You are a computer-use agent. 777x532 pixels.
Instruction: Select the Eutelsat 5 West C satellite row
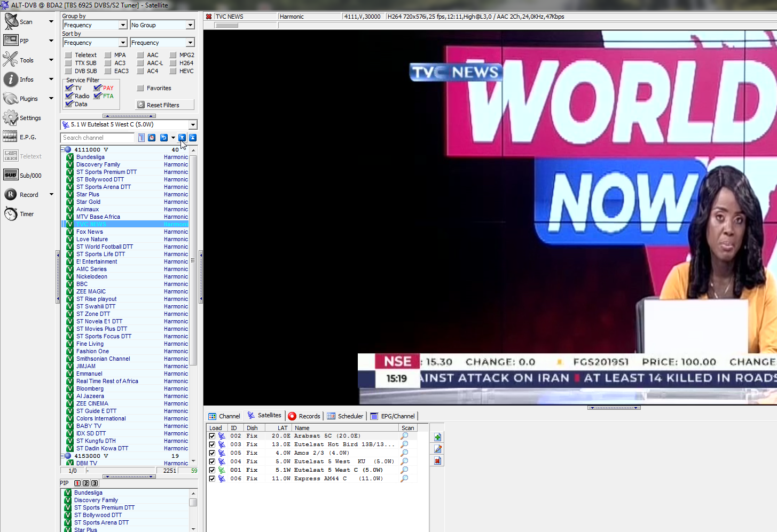pyautogui.click(x=312, y=470)
